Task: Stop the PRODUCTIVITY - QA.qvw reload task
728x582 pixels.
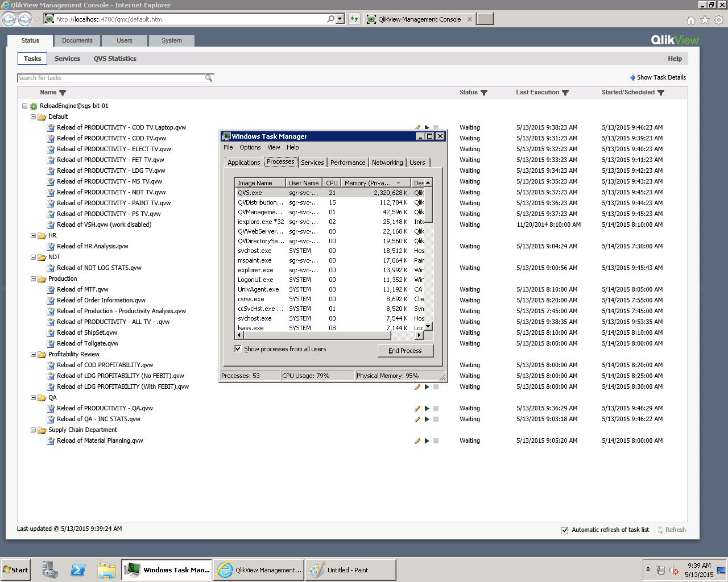Action: (436, 409)
